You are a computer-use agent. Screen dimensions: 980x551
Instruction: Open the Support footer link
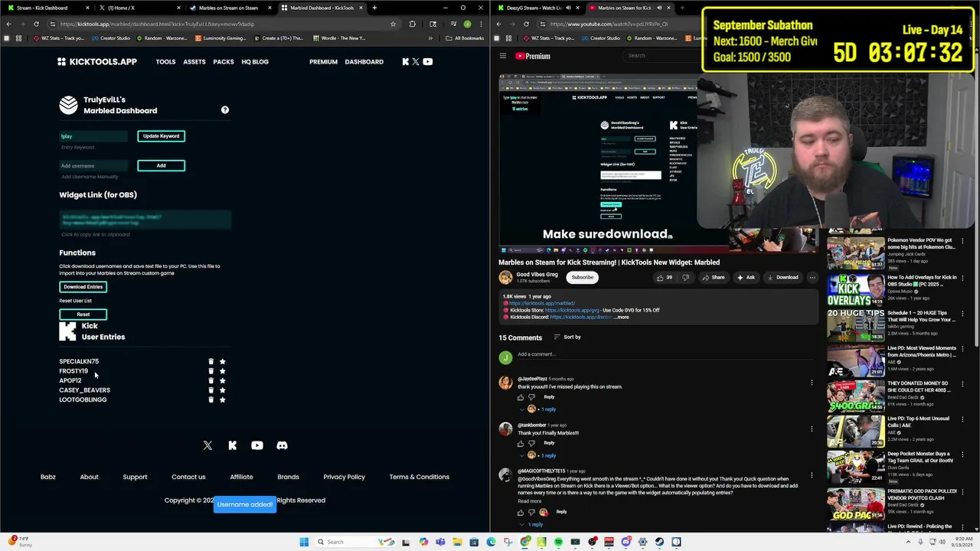tap(135, 477)
